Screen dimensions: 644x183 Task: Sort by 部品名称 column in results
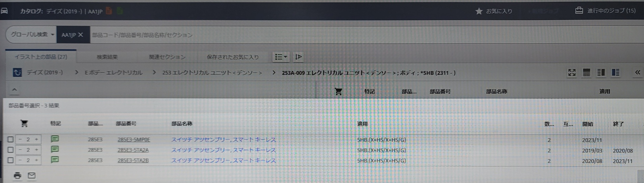click(182, 124)
